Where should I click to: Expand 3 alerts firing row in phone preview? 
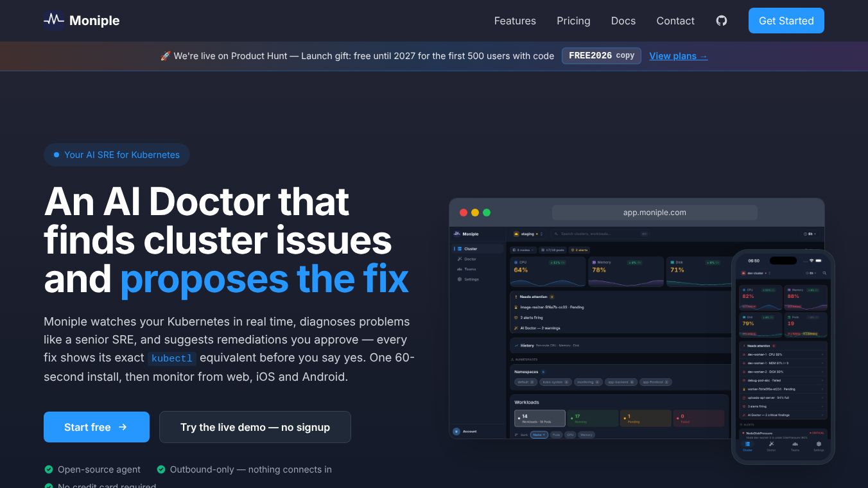(x=783, y=406)
